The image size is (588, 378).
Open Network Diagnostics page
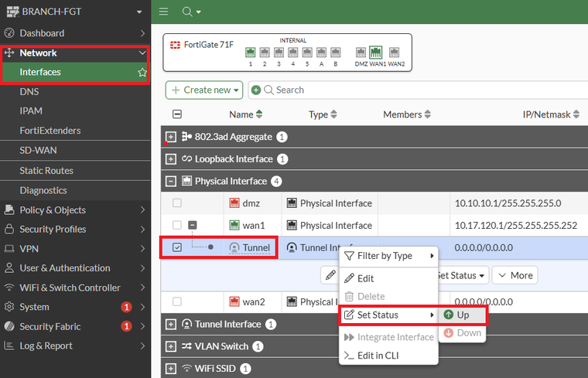[43, 190]
